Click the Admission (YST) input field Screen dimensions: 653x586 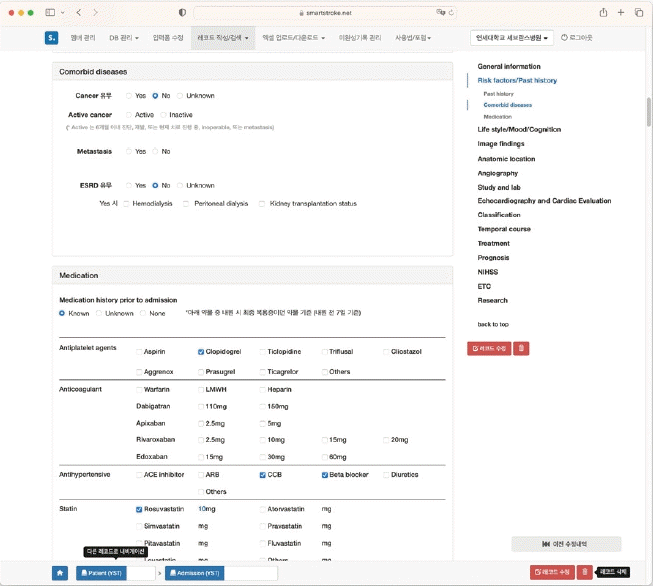point(251,573)
